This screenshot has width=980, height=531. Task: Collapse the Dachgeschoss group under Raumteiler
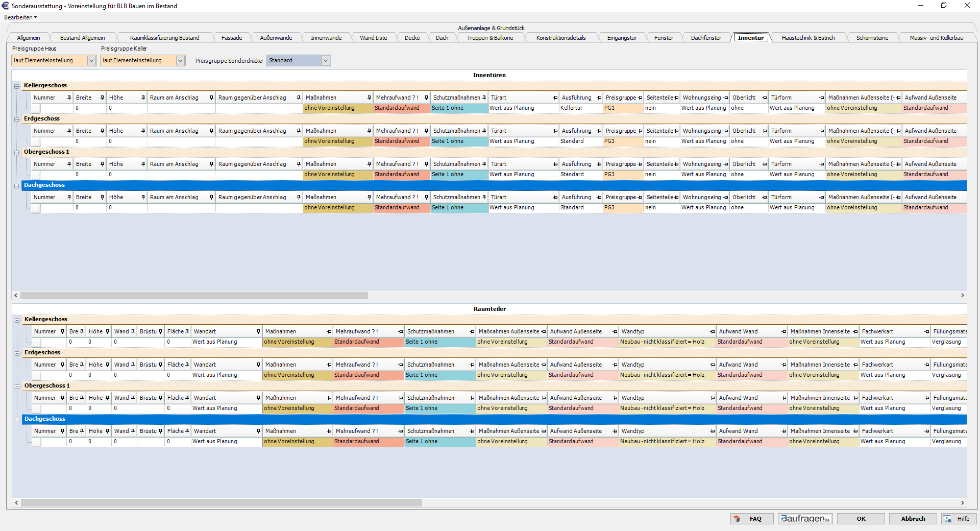point(17,420)
